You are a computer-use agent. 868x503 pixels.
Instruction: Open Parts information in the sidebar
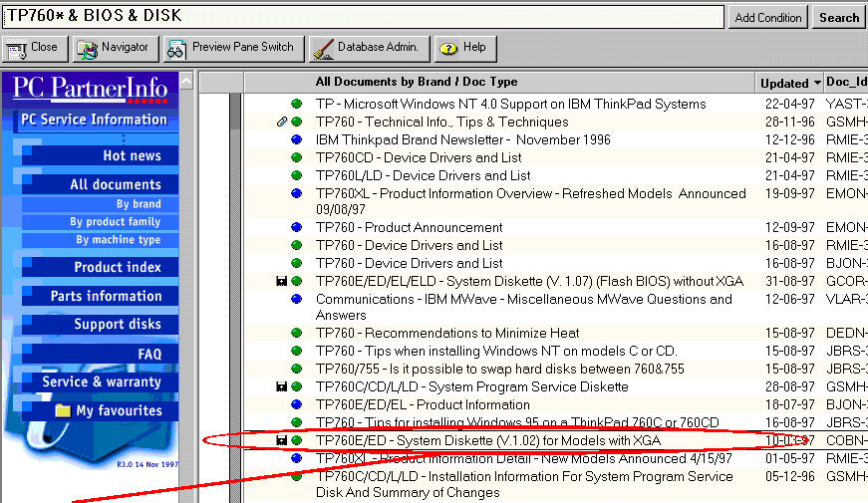(x=106, y=296)
